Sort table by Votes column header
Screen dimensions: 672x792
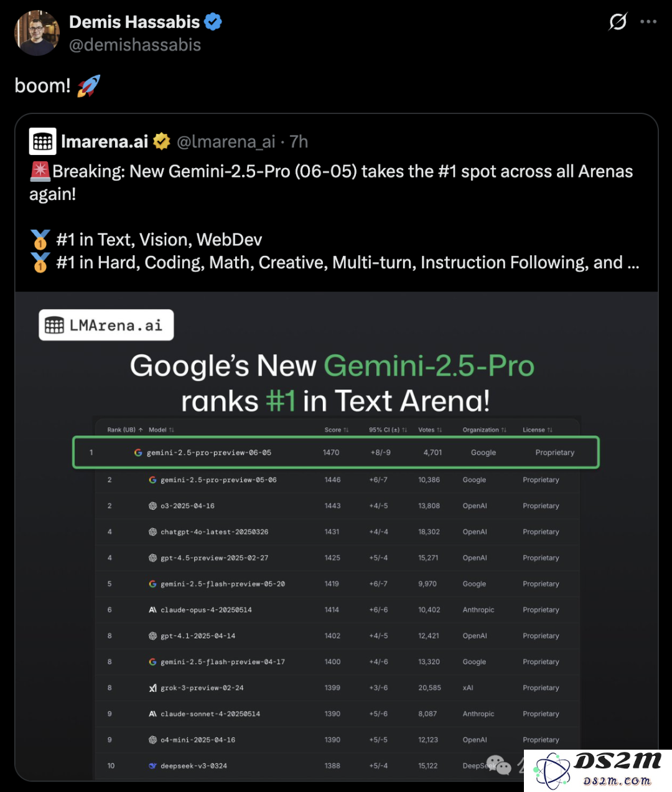coord(430,430)
